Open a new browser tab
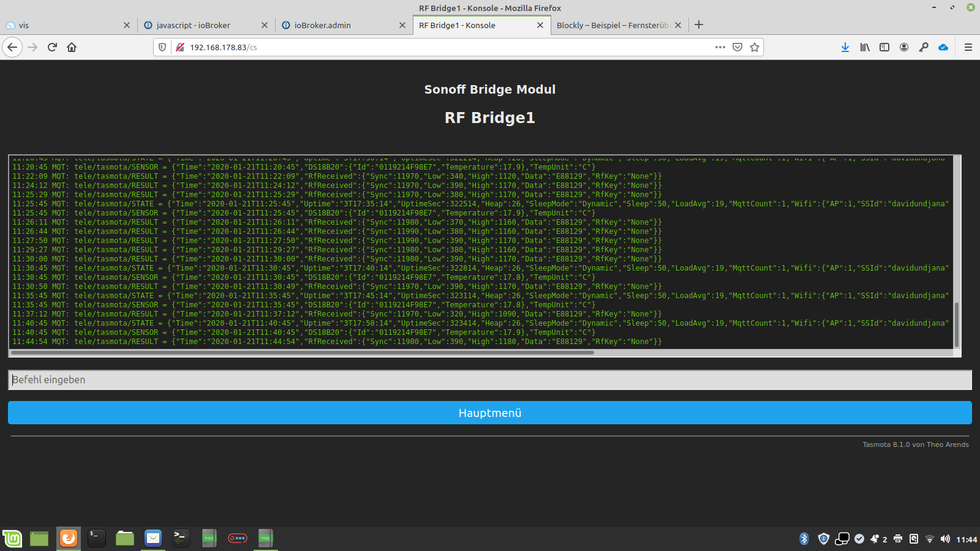 [699, 24]
